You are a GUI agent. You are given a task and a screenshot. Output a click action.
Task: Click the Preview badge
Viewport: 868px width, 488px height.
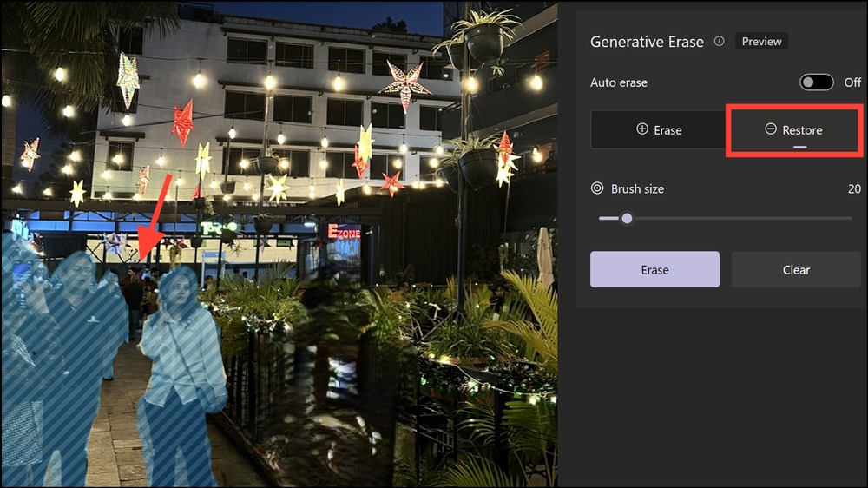[762, 41]
